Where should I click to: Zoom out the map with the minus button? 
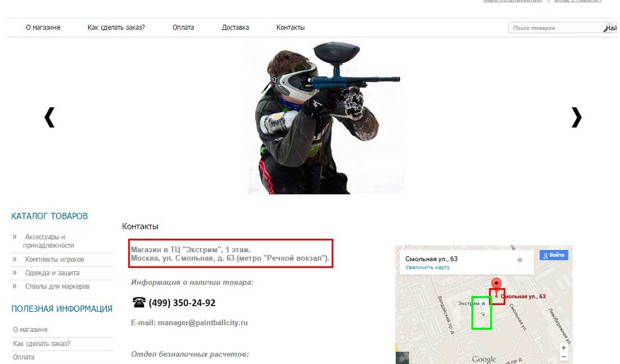(563, 357)
